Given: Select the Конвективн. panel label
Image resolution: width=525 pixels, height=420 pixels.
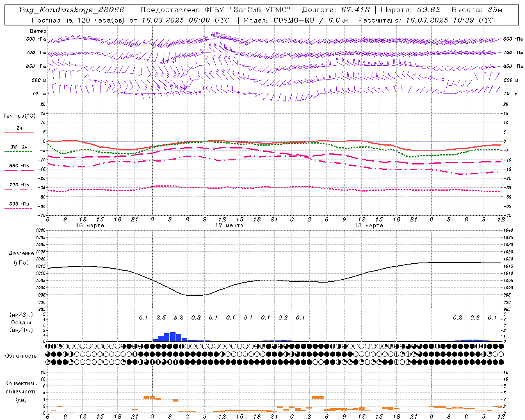Looking at the screenshot, I should pyautogui.click(x=21, y=383).
